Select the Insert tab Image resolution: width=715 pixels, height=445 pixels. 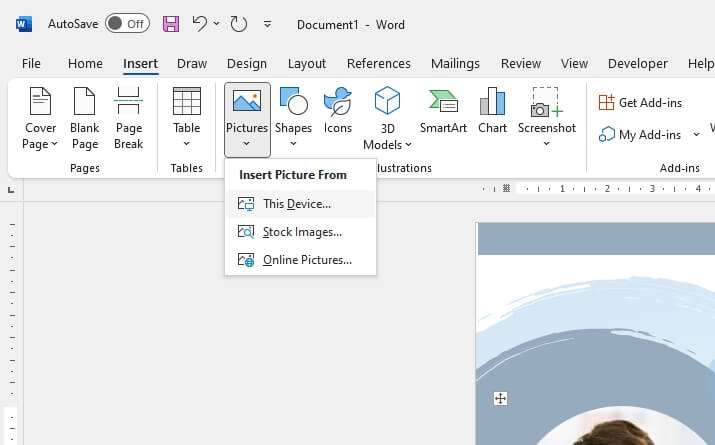pos(140,63)
